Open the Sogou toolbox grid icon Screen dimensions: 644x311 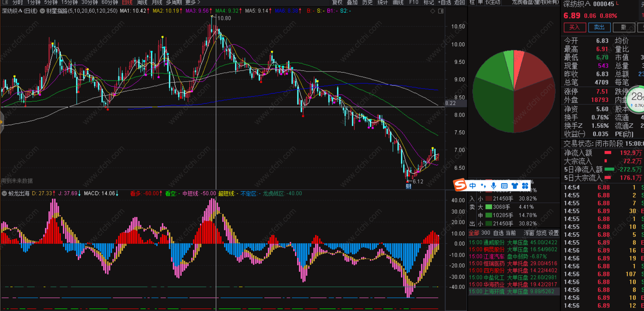(x=525, y=186)
